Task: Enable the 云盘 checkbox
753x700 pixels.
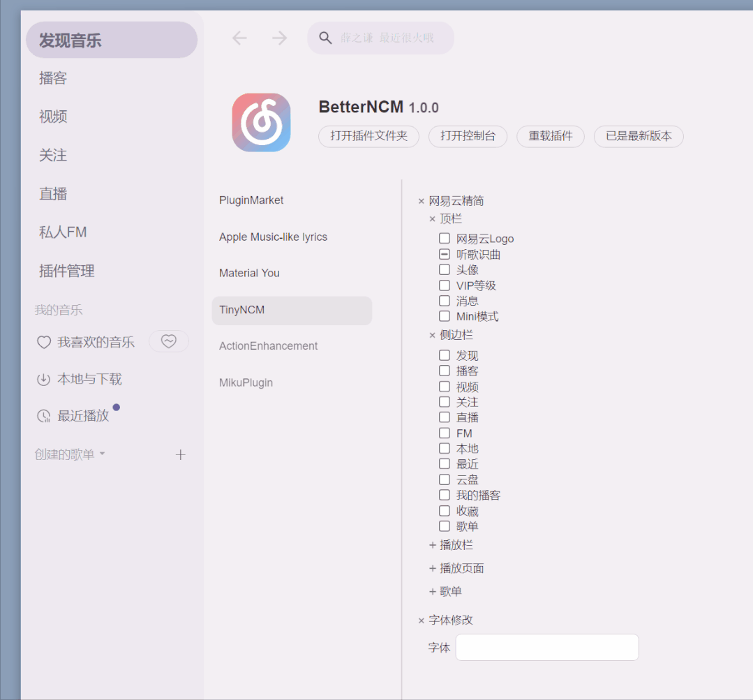Action: [x=445, y=479]
